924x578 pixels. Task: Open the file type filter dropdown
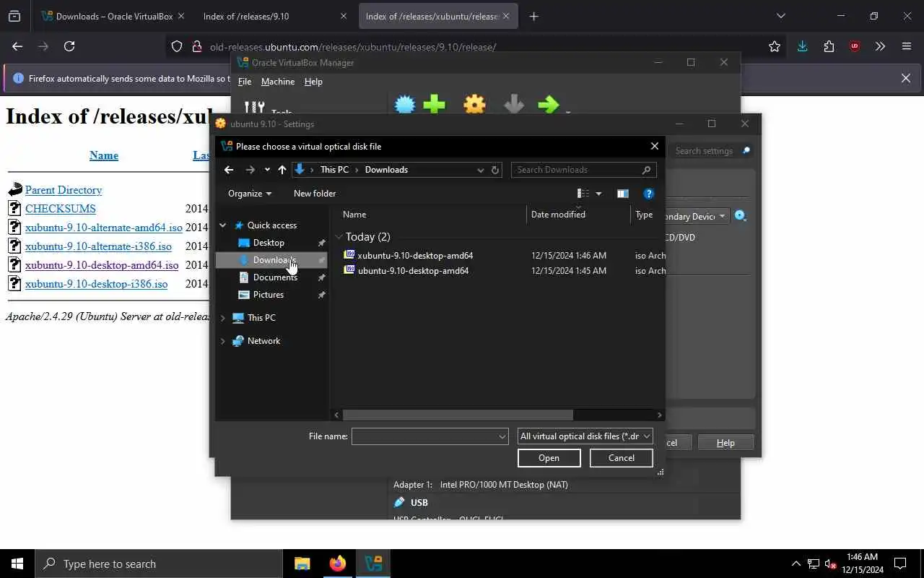[585, 436]
